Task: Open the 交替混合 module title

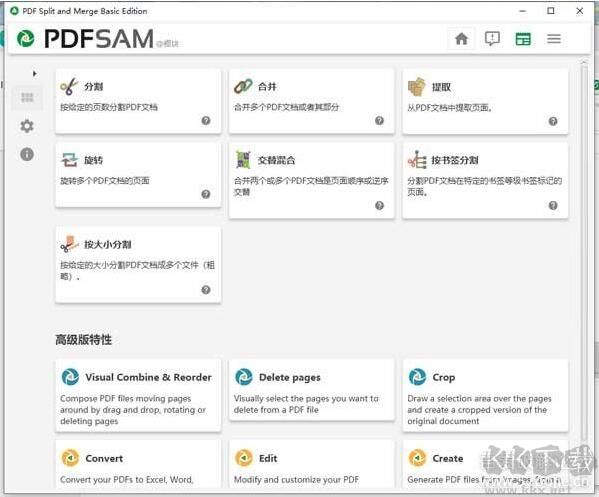Action: 276,160
